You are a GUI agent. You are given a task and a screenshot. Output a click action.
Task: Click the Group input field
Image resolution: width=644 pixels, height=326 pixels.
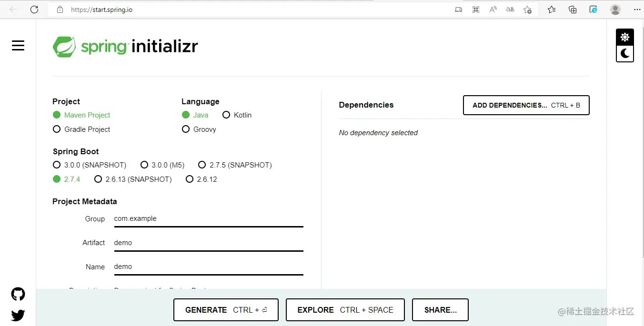(x=209, y=219)
